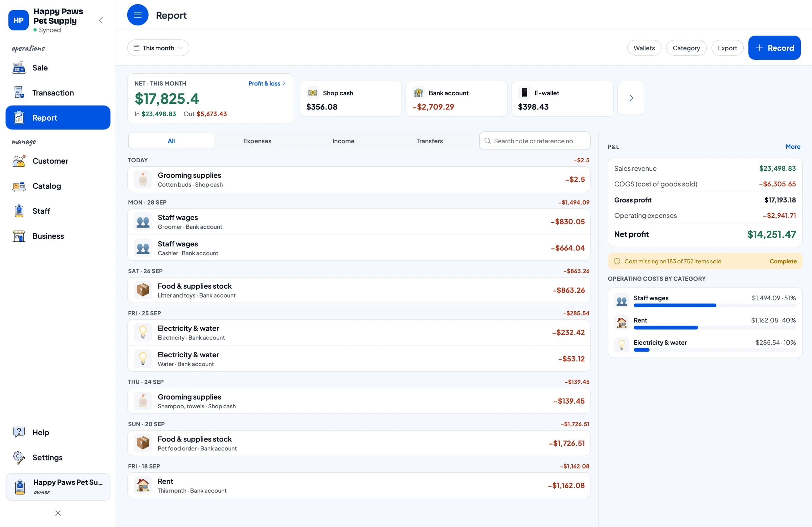Select the Transfers tab

click(429, 141)
